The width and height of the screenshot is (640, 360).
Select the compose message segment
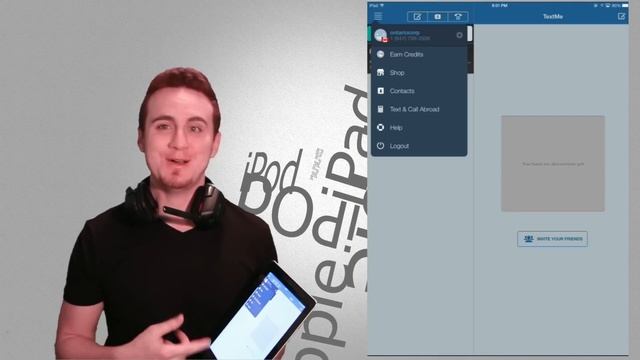pos(417,17)
